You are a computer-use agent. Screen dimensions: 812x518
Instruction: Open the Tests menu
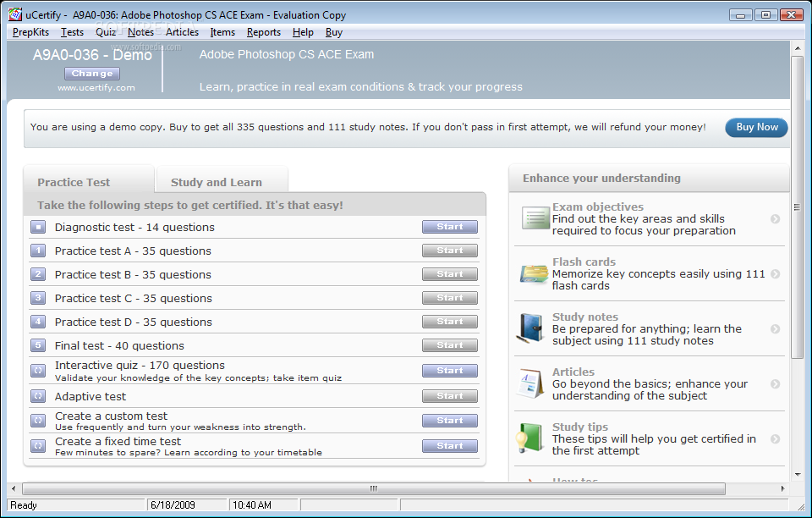click(72, 32)
